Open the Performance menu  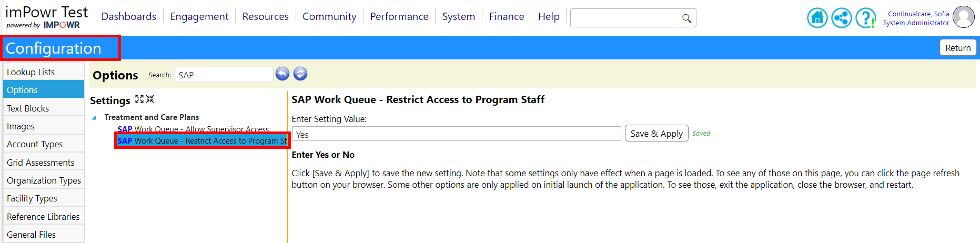(399, 17)
